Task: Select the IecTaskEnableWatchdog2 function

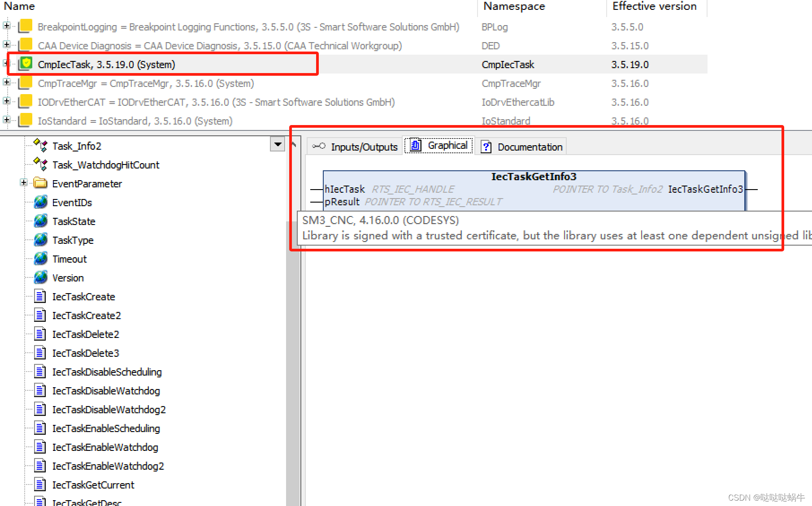Action: 108,466
